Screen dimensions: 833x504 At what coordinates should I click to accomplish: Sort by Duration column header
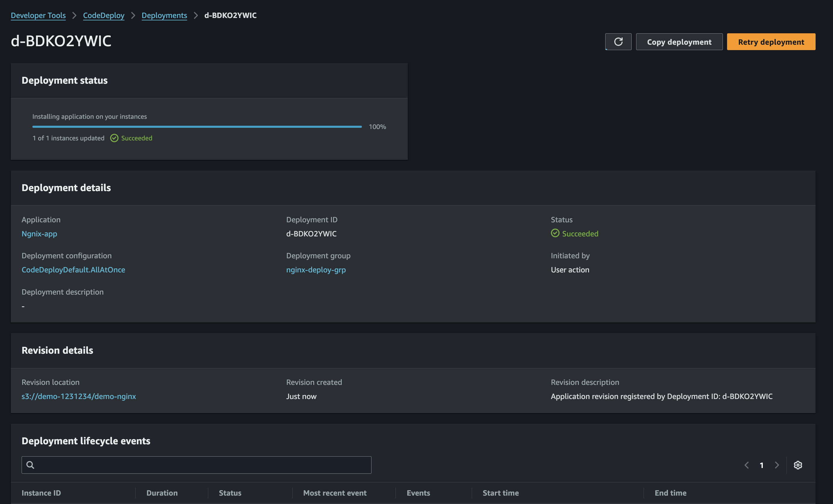coord(162,493)
